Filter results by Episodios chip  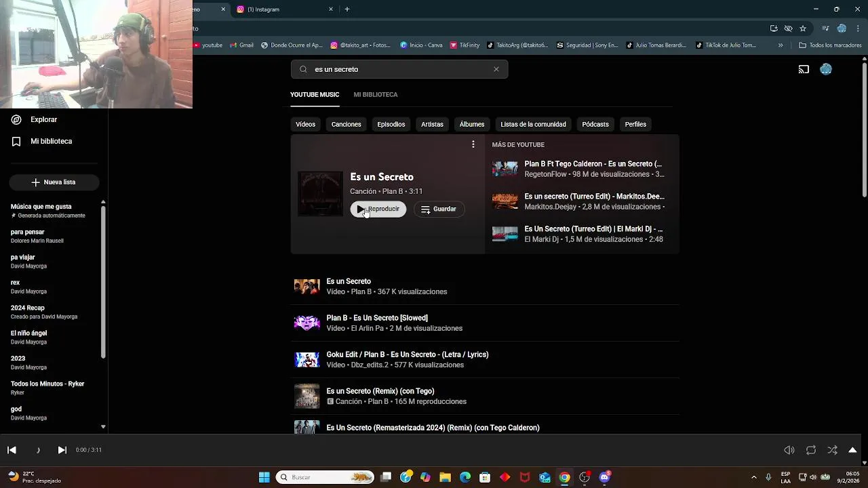391,124
